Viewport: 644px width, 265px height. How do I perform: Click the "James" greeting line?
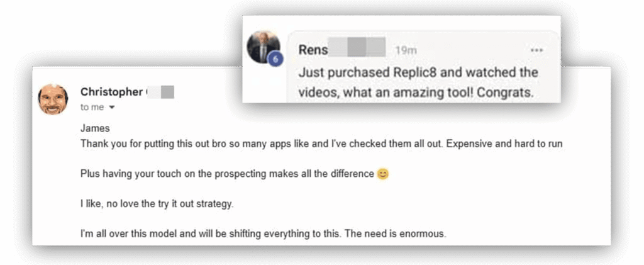(x=95, y=128)
